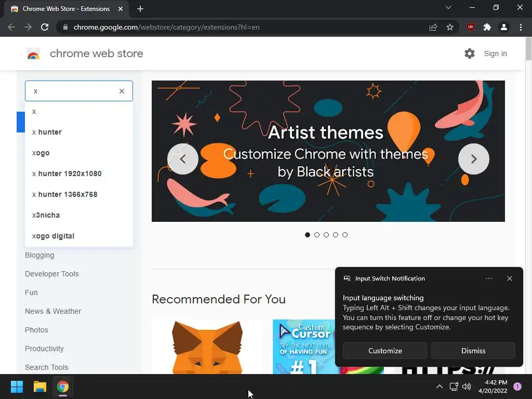Reload the Chrome Web Store page
Viewport: 532px width, 399px height.
coord(45,27)
